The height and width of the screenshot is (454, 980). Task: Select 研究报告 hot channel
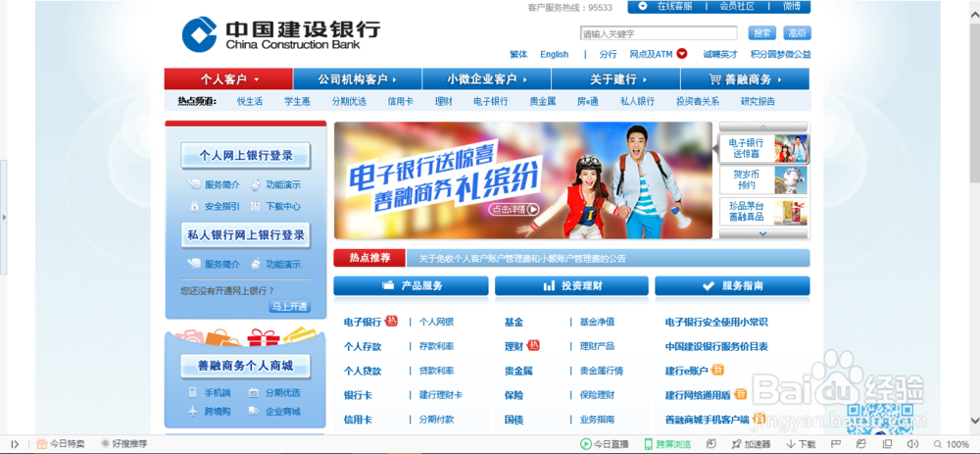pyautogui.click(x=758, y=101)
